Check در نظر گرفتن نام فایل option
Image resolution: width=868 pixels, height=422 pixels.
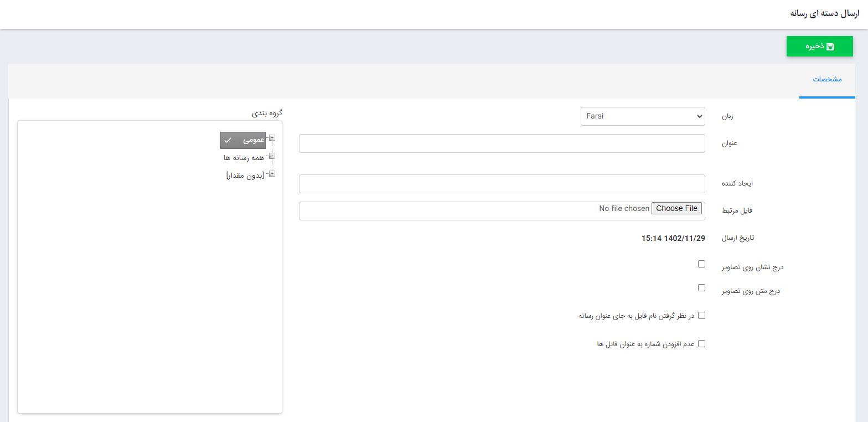coord(701,316)
